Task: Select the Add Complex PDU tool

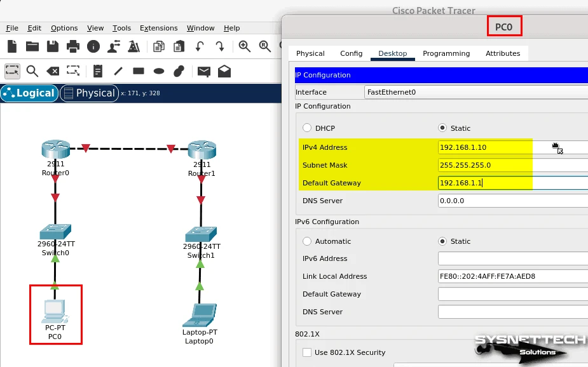Action: (224, 71)
